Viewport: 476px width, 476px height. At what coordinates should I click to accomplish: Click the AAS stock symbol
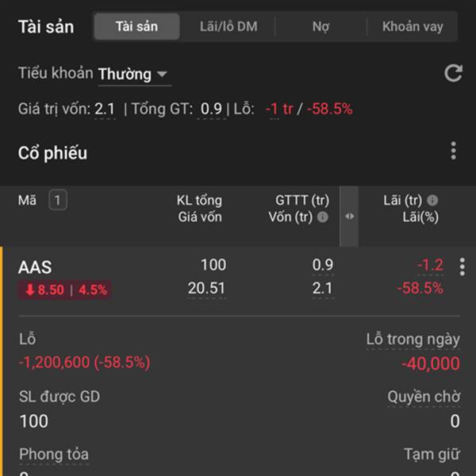[x=35, y=267]
